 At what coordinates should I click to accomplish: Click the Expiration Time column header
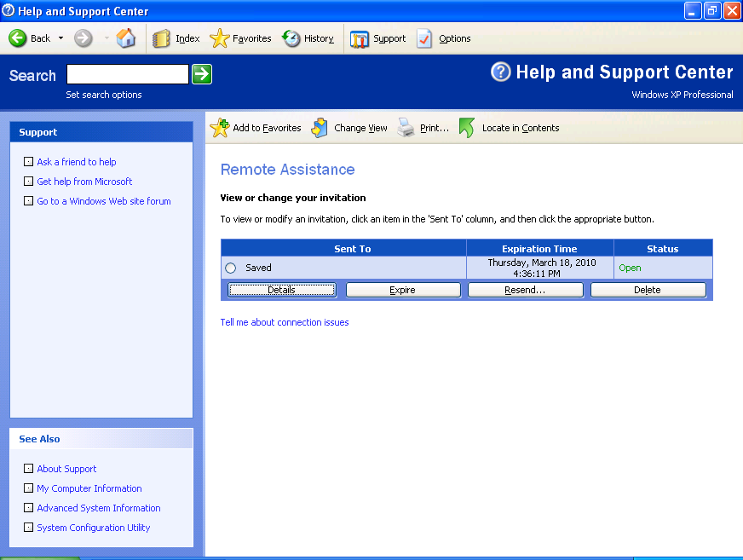pyautogui.click(x=540, y=249)
